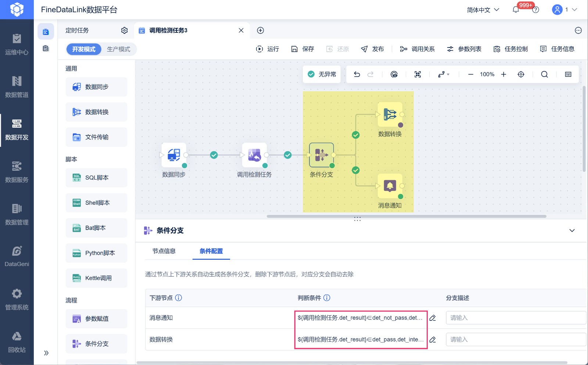This screenshot has width=588, height=365.
Task: Open the help question mark icon
Action: click(x=536, y=10)
